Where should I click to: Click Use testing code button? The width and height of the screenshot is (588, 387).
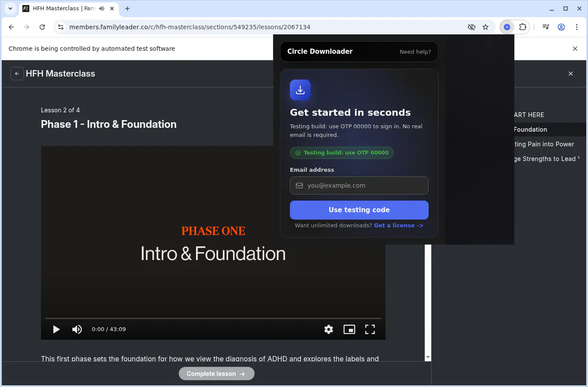pyautogui.click(x=359, y=210)
